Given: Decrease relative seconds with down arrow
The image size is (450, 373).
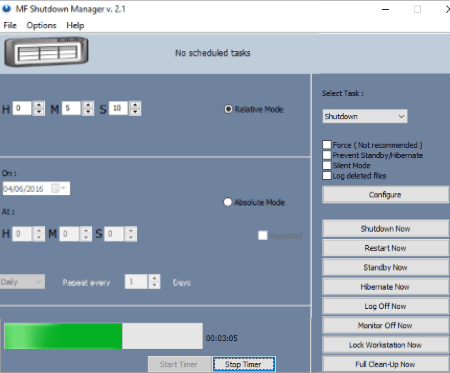Looking at the screenshot, I should [135, 112].
